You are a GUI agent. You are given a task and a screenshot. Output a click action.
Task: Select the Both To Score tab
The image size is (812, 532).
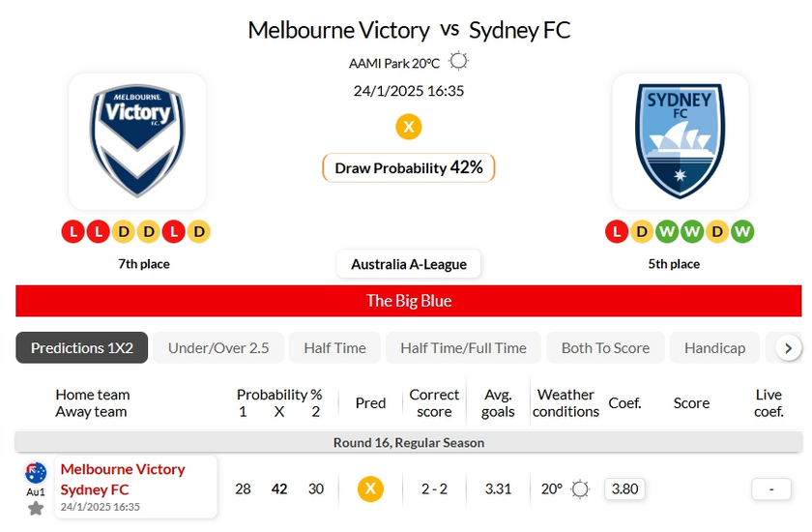(605, 348)
